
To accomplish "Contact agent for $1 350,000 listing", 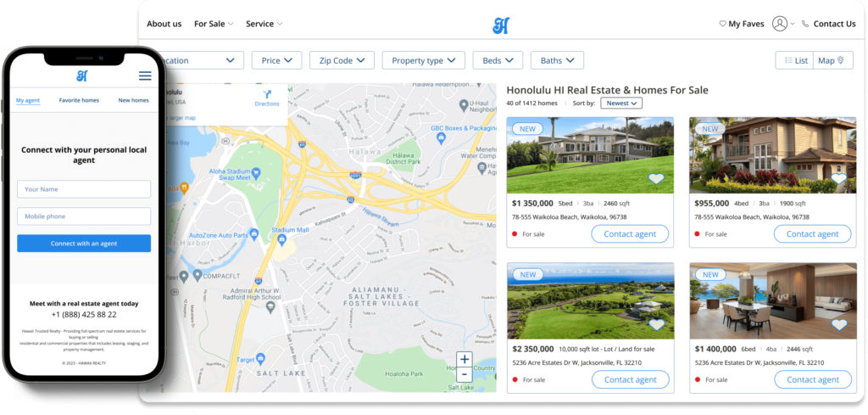I will tap(630, 234).
